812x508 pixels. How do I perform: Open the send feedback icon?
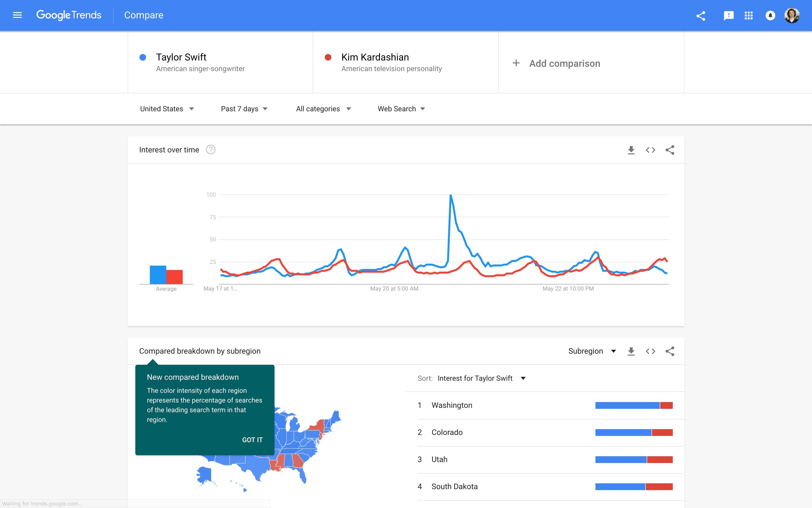(728, 16)
